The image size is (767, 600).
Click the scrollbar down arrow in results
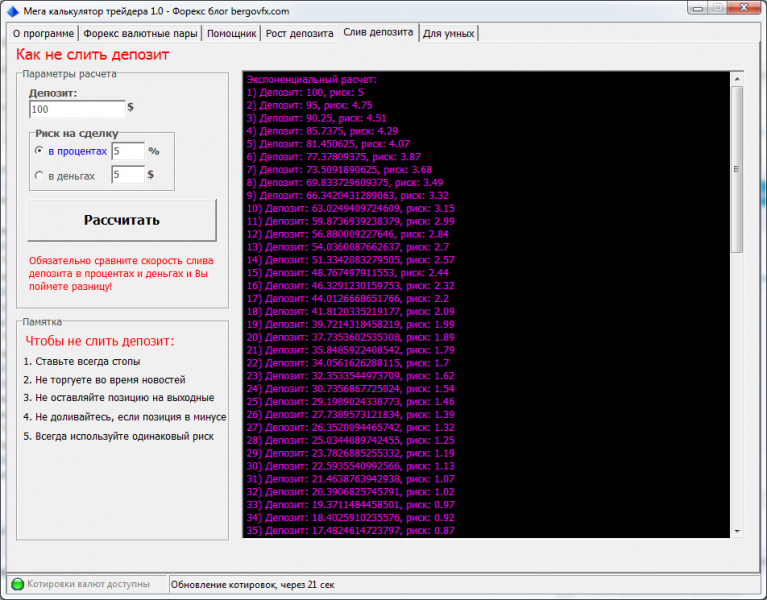click(x=737, y=531)
